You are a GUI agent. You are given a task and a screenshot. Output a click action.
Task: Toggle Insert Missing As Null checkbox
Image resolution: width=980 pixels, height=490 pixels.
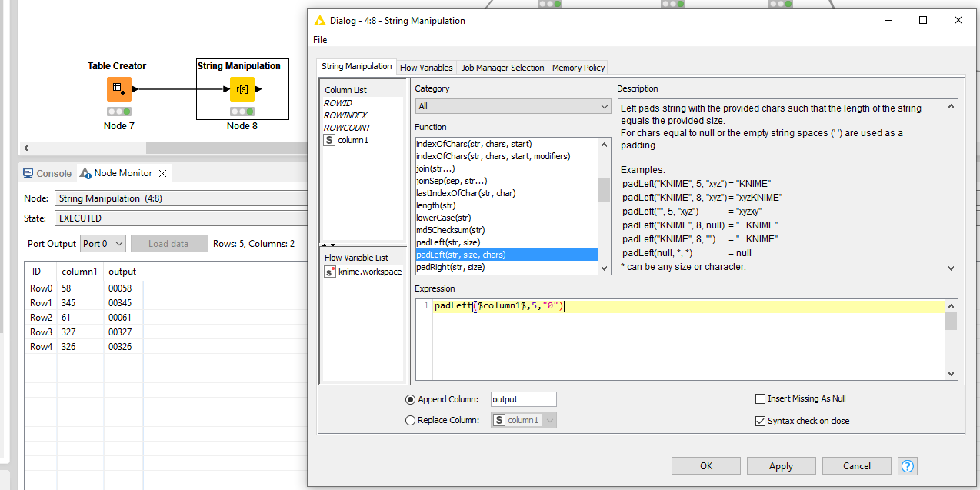[x=760, y=398]
